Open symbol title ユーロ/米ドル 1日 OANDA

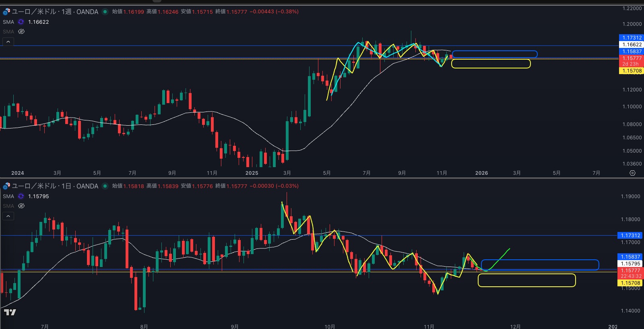pos(55,186)
